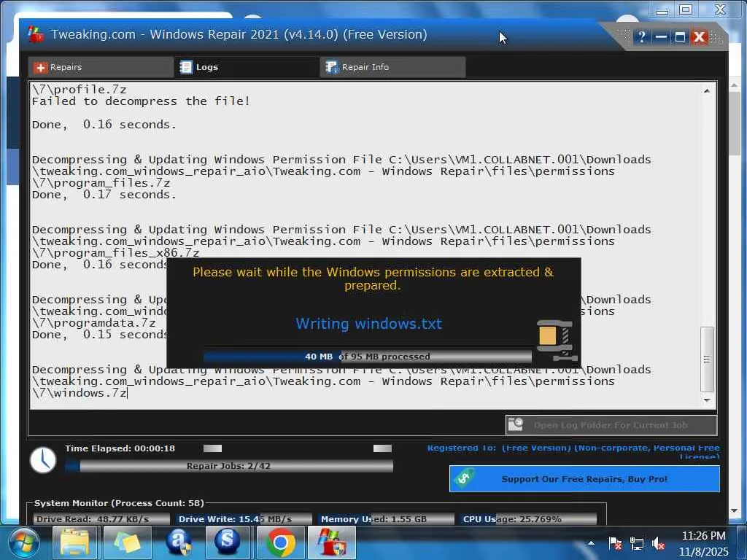Viewport: 747px width, 560px height.
Task: Click the clock icon beside Time Elapsed
Action: tap(43, 460)
